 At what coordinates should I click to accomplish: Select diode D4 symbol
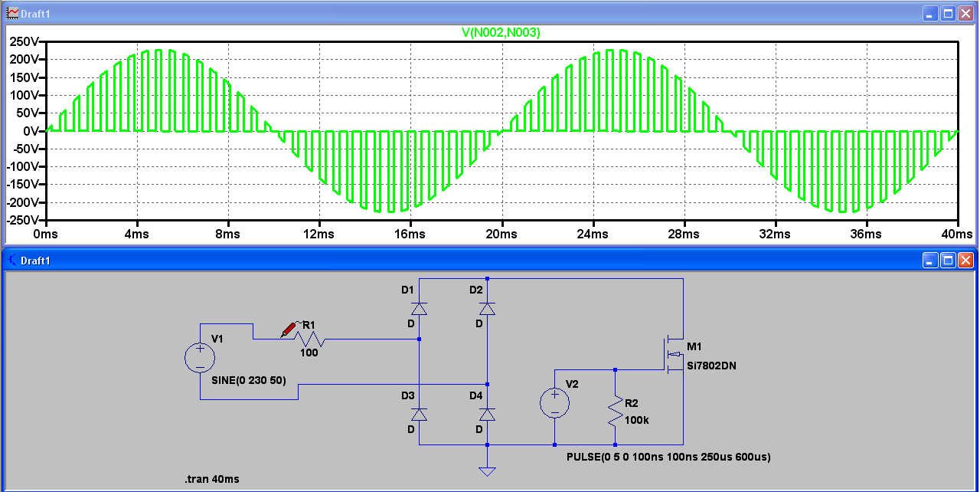(x=487, y=414)
